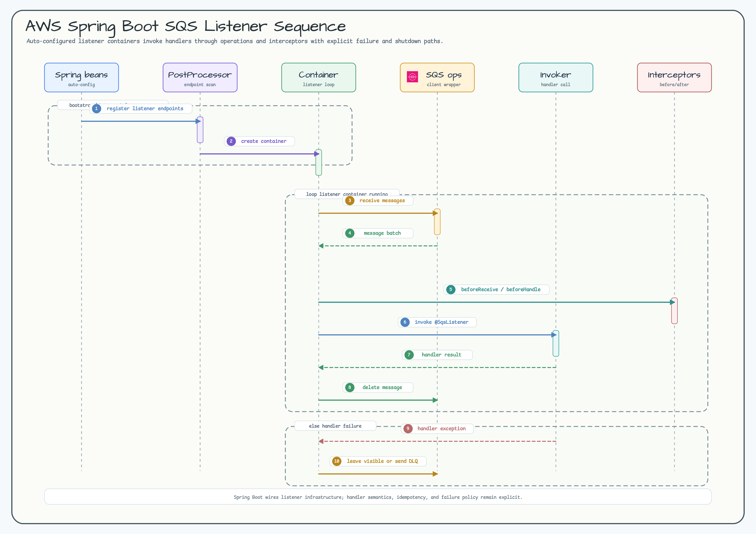Click step 8 number badge
756x534 pixels.
click(x=350, y=387)
